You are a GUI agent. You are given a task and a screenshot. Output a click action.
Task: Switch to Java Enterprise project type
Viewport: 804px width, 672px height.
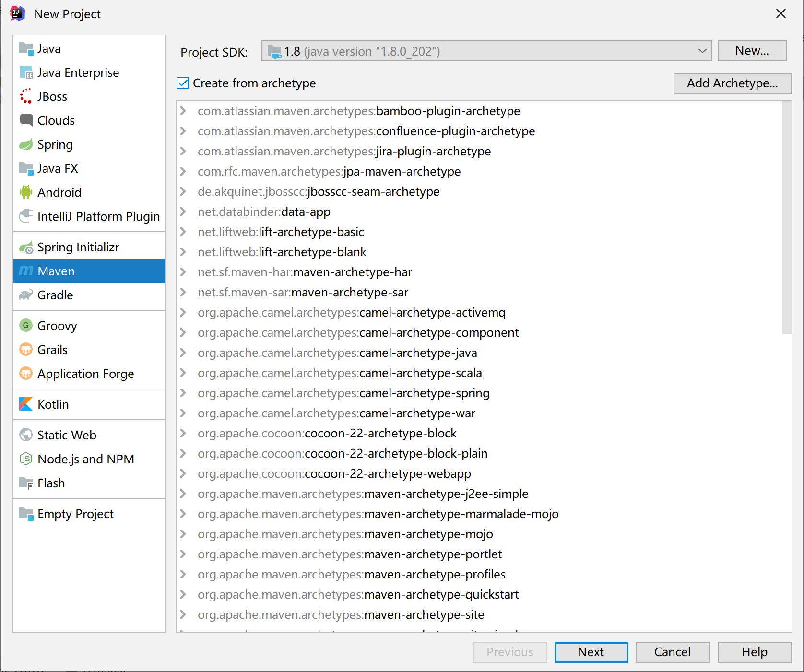click(89, 72)
